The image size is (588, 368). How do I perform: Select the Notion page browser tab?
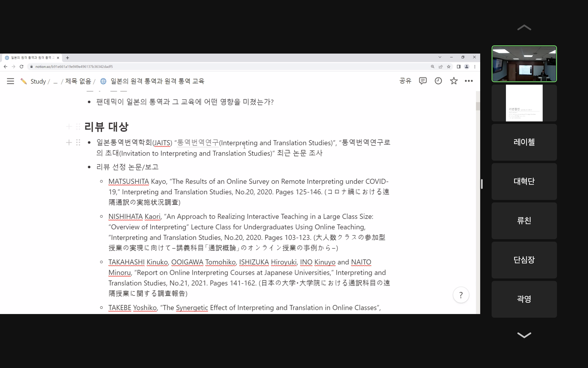tap(31, 58)
